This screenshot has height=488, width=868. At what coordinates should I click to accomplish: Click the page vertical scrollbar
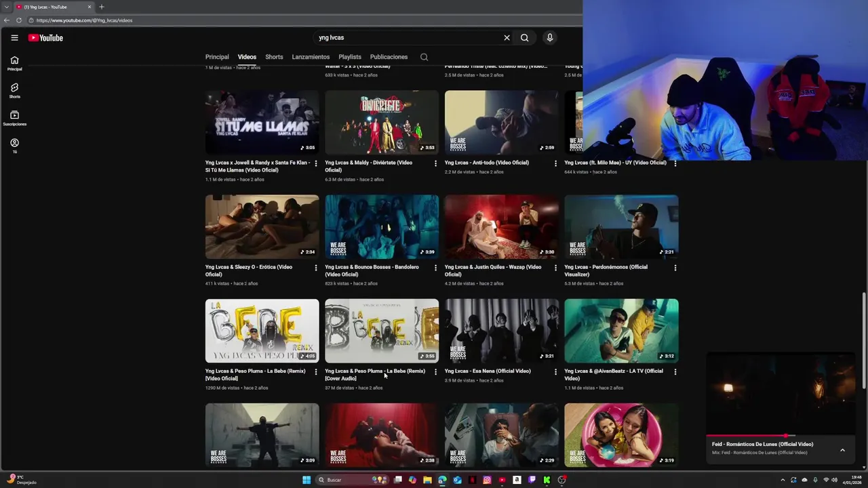click(x=864, y=340)
